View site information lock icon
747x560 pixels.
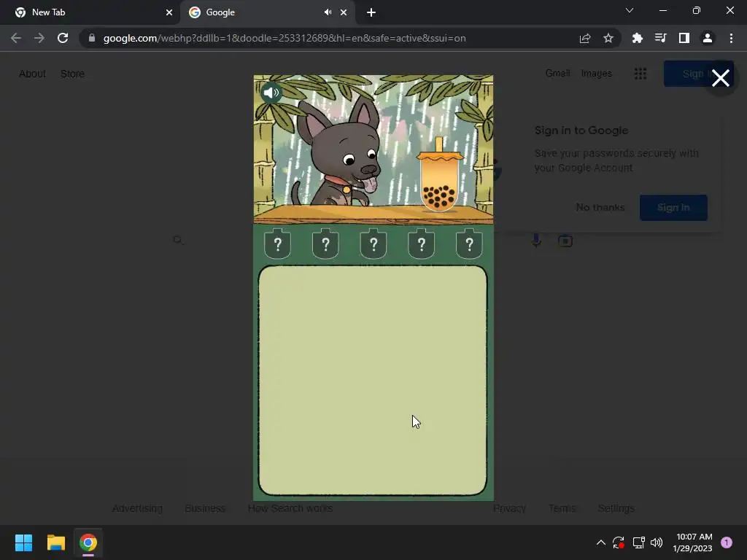[x=92, y=38]
